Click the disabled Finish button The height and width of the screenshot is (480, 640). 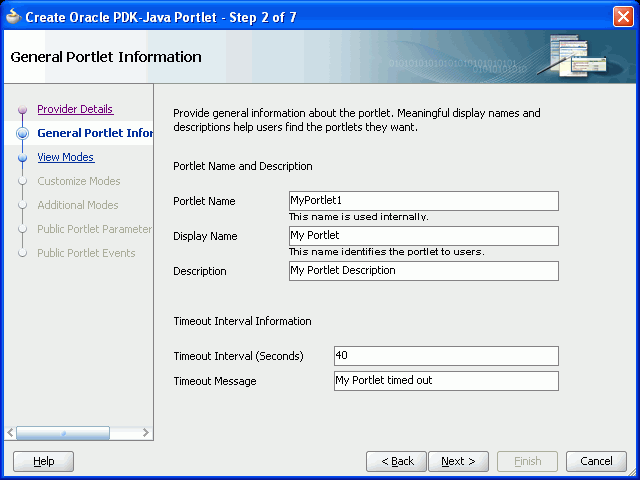coord(527,461)
